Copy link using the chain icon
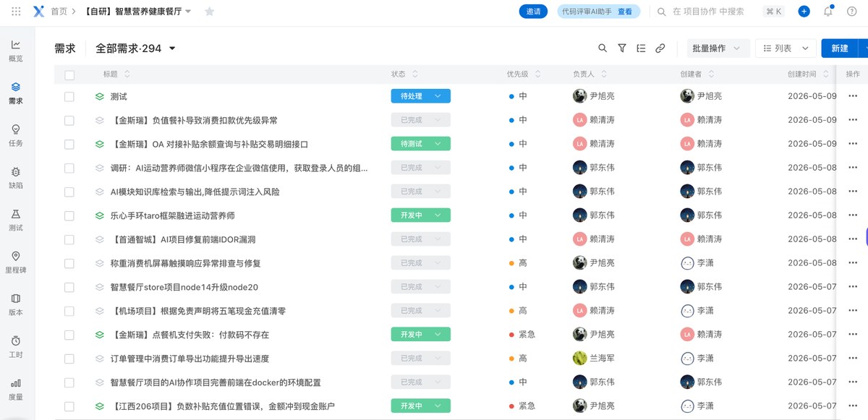 tap(660, 48)
